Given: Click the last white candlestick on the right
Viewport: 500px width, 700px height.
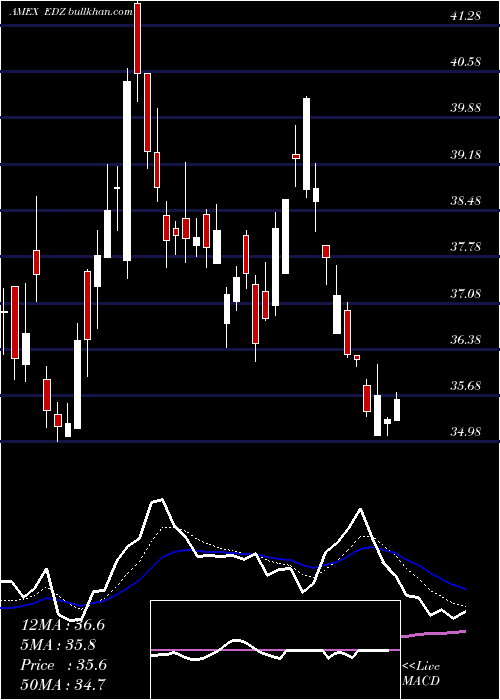Looking at the screenshot, I should (397, 410).
